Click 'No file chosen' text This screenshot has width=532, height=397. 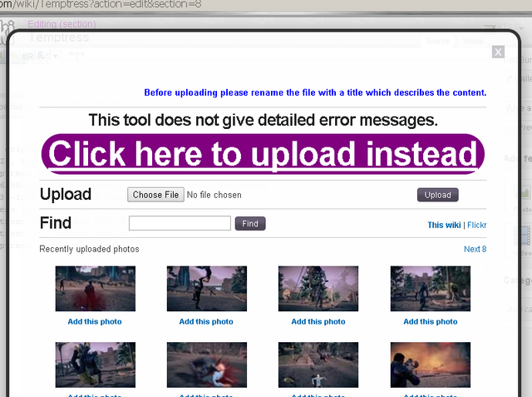(214, 195)
